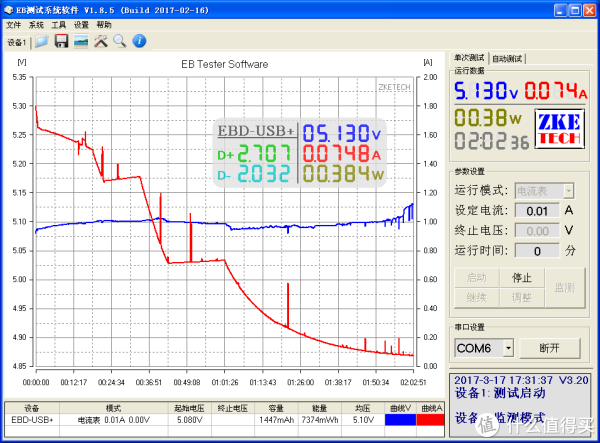Click the 5.130V voltage readout in right panel

pyautogui.click(x=486, y=91)
